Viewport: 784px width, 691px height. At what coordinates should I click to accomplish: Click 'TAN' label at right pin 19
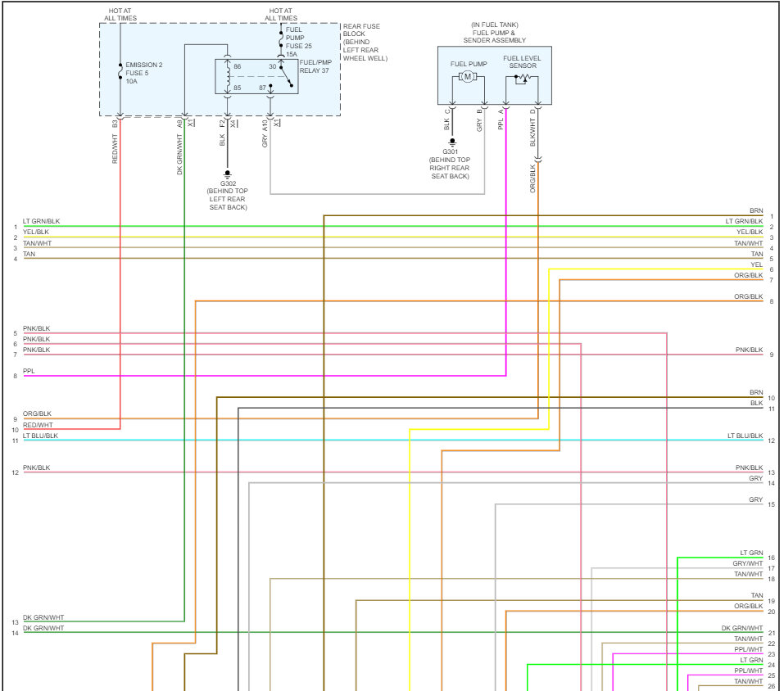point(757,595)
